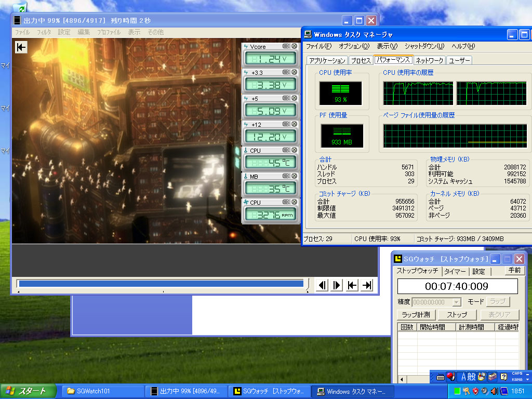This screenshot has height=399, width=532.
Task: Open settings of the CPU fan RPM gadget
Action: tap(286, 202)
